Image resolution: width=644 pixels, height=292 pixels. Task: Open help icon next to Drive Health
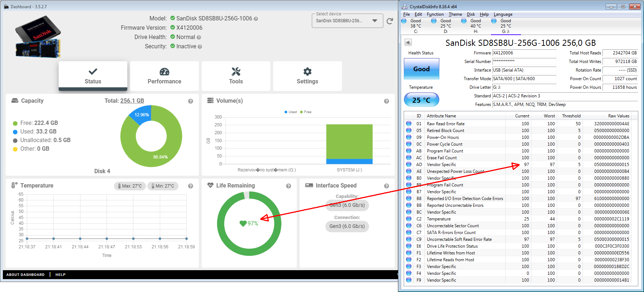point(199,37)
